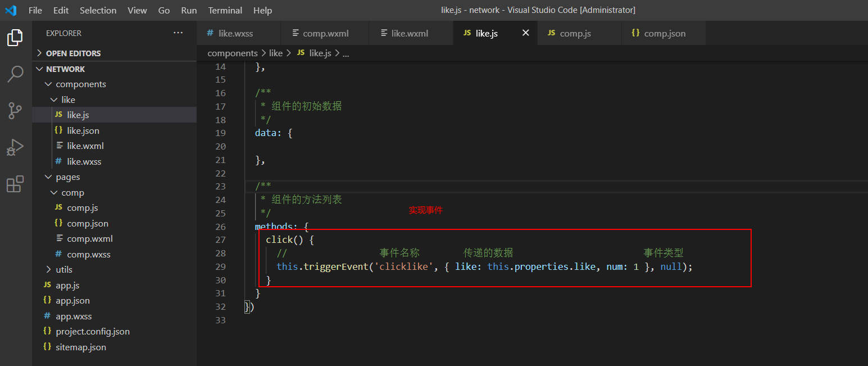Place cursor on 'clicklike' string
This screenshot has height=366, width=868.
pos(405,266)
